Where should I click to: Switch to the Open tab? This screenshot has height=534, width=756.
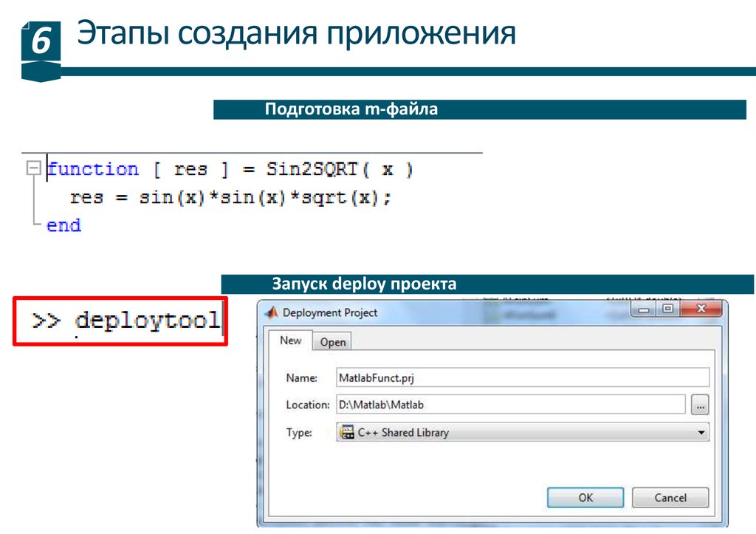click(333, 342)
